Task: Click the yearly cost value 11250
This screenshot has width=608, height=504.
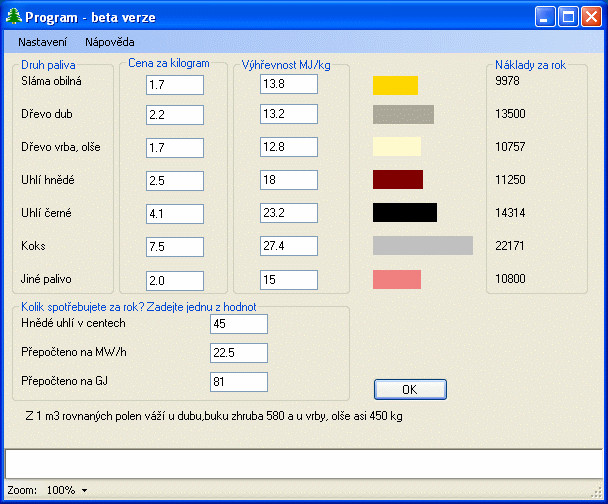Action: coord(510,180)
